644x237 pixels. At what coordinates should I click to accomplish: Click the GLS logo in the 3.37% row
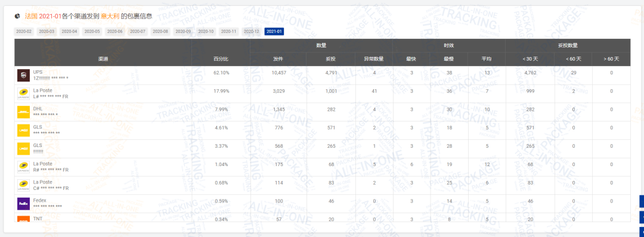click(x=23, y=148)
